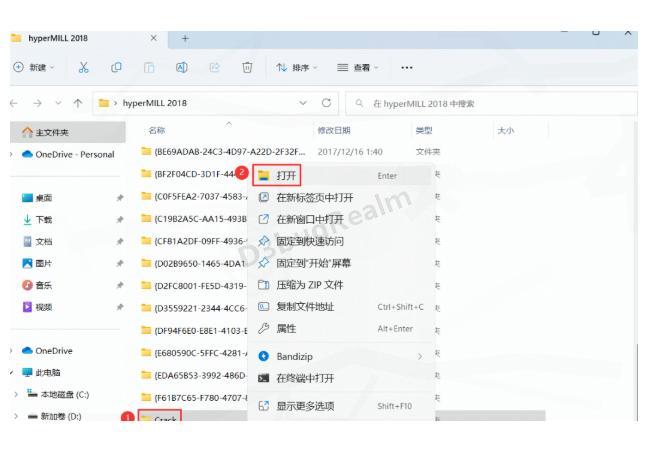This screenshot has height=453, width=649.
Task: Click the Paste icon in toolbar
Action: click(x=149, y=67)
